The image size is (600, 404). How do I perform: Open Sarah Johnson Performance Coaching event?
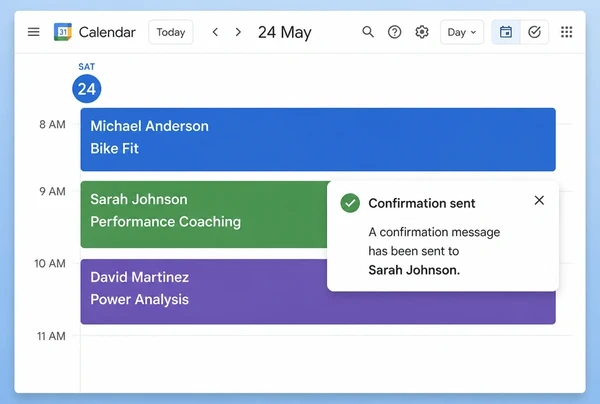[x=204, y=214]
